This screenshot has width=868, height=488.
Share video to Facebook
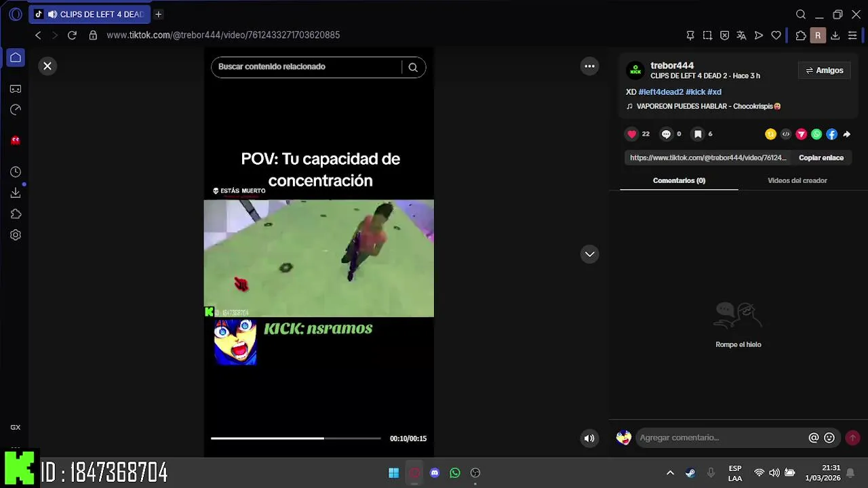tap(831, 134)
